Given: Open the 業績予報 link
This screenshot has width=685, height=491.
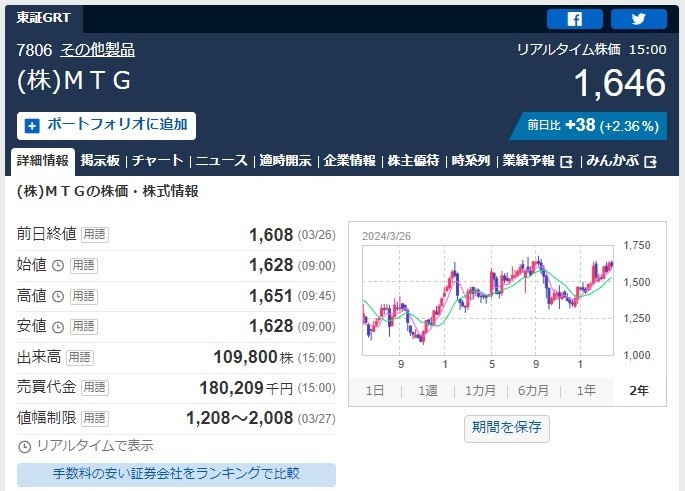Looking at the screenshot, I should coord(528,161).
